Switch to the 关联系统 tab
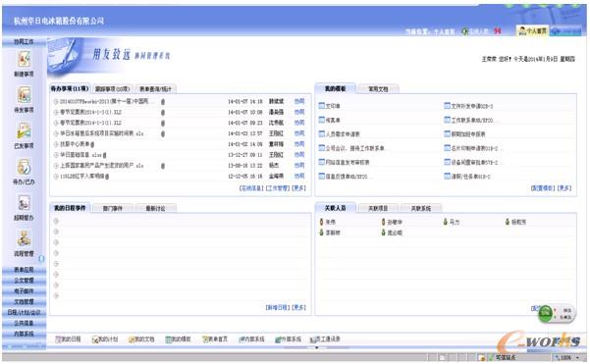Viewport: 590px width, 364px height. coord(421,208)
